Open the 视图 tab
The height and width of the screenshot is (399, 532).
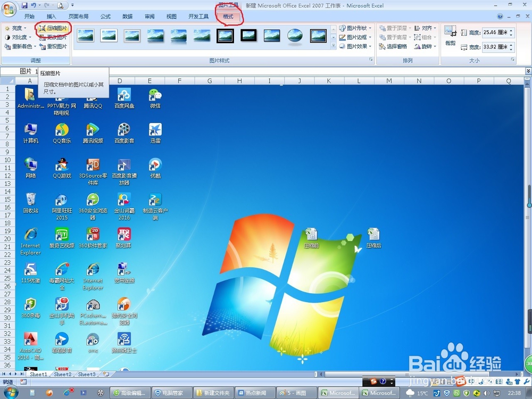pos(171,16)
